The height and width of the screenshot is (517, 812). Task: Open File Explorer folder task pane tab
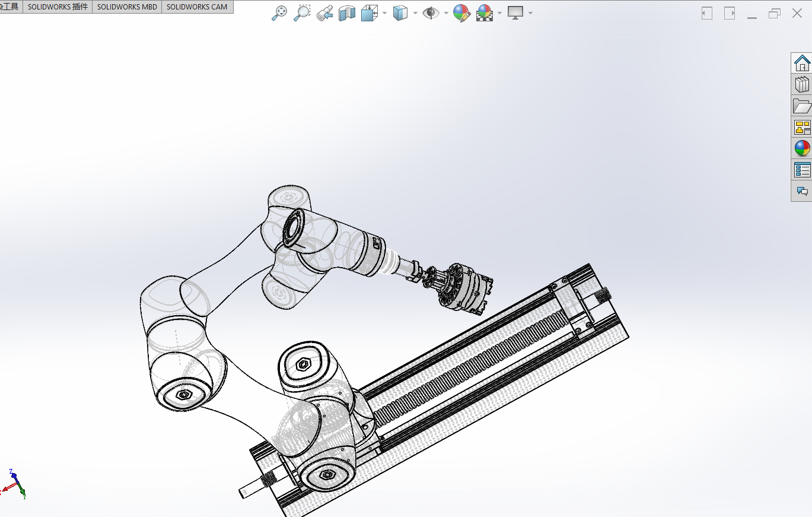802,106
